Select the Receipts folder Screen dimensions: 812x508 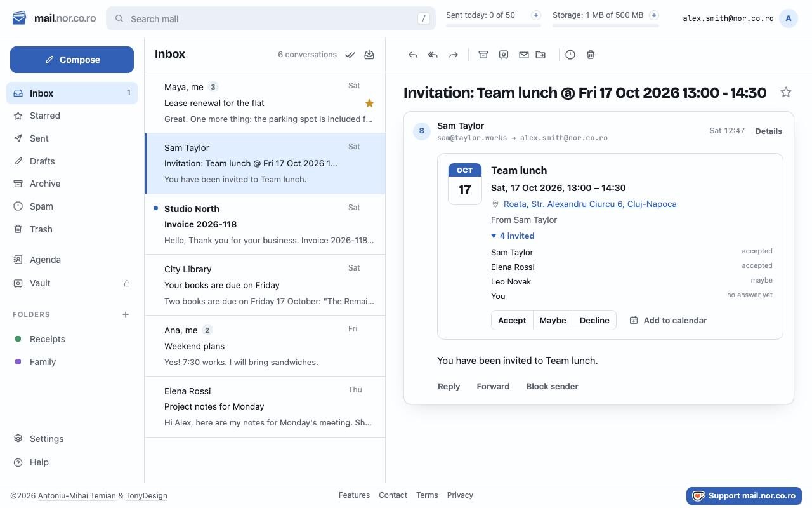[x=72, y=339]
